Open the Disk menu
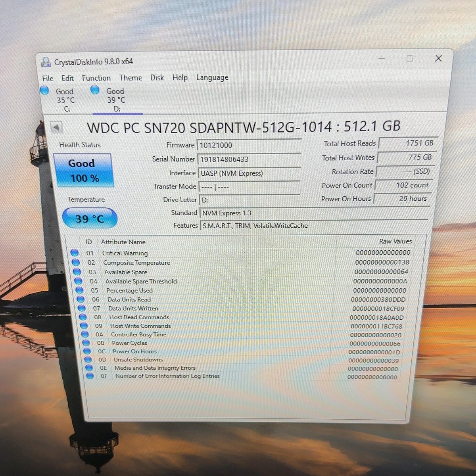Screen dimensions: 476x476 point(157,78)
